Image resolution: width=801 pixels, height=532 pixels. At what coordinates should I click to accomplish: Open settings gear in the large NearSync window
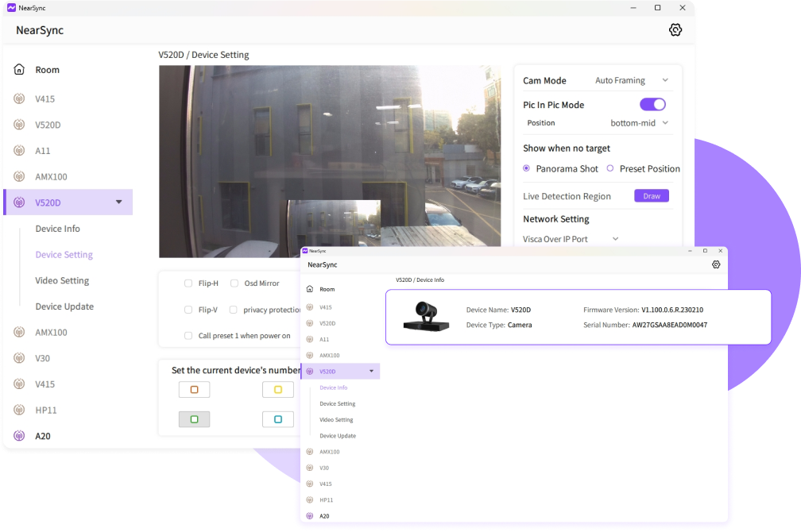pos(675,29)
